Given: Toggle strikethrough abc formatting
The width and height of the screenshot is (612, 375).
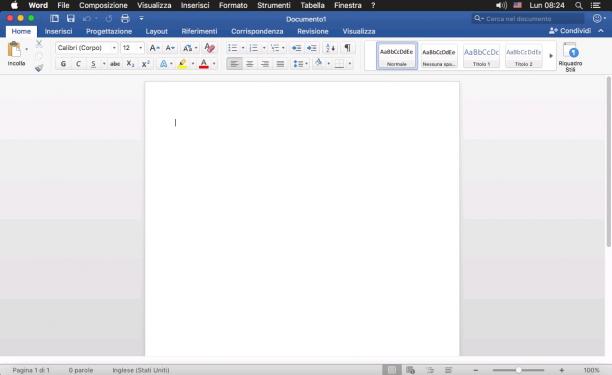Looking at the screenshot, I should [115, 64].
